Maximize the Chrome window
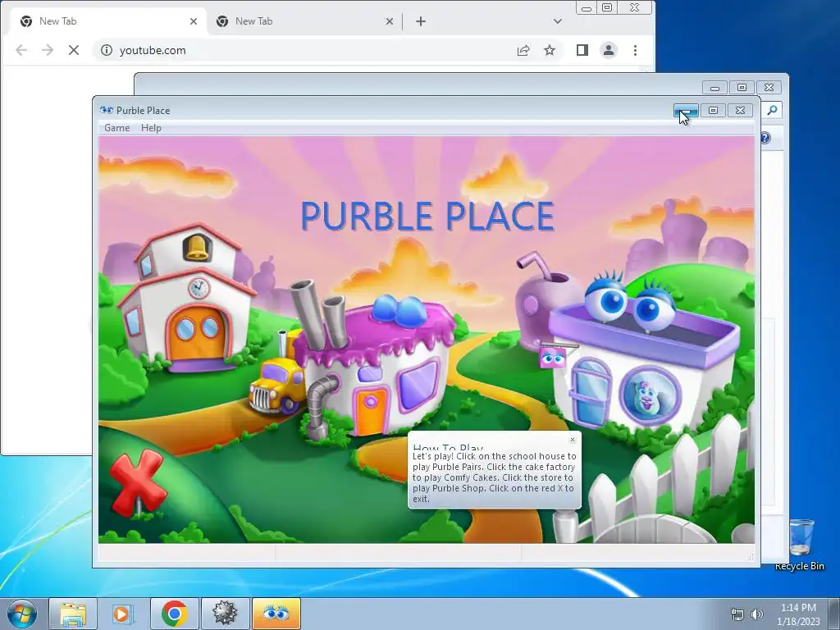Image resolution: width=840 pixels, height=630 pixels. 607,7
